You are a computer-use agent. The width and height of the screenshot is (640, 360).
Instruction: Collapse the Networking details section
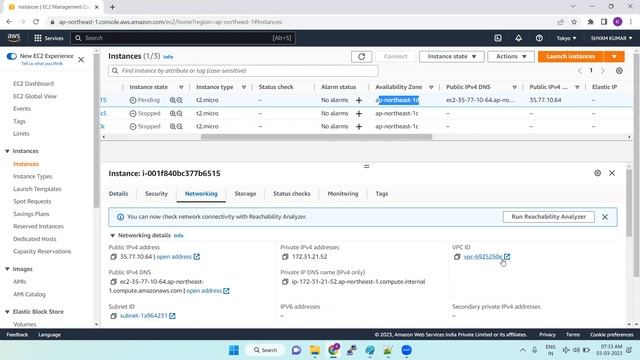pos(112,236)
